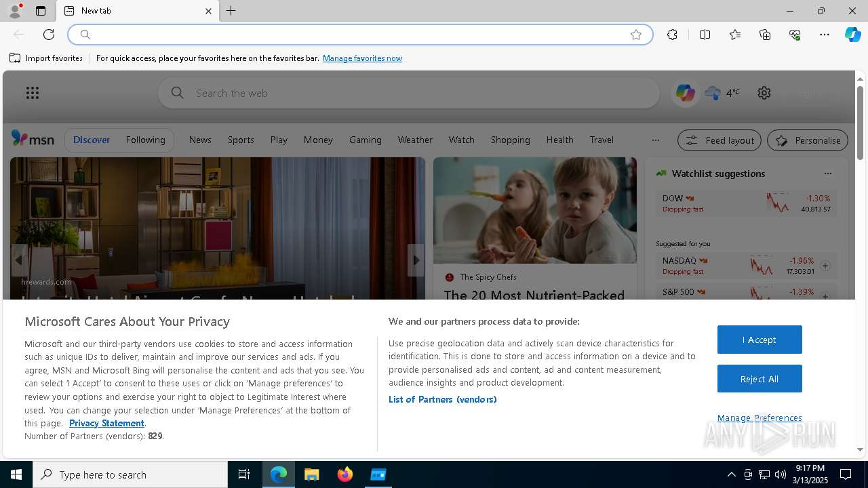Open Manage Preferences link
The image size is (868, 488).
click(759, 418)
